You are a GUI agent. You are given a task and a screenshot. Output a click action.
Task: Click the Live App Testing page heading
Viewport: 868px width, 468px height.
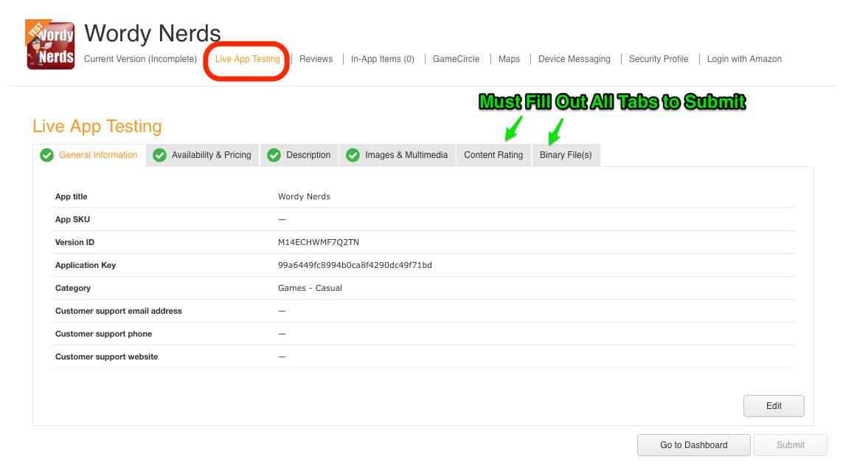point(97,126)
